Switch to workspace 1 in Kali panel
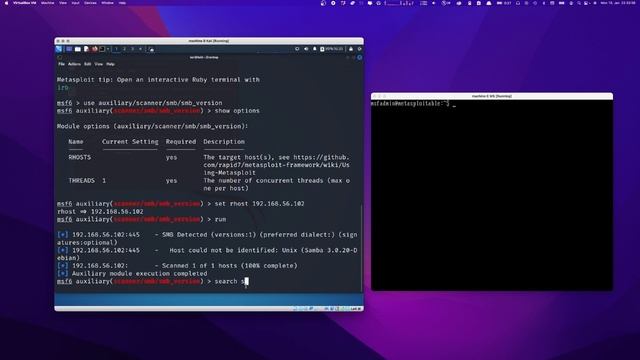640x360 pixels. (116, 49)
